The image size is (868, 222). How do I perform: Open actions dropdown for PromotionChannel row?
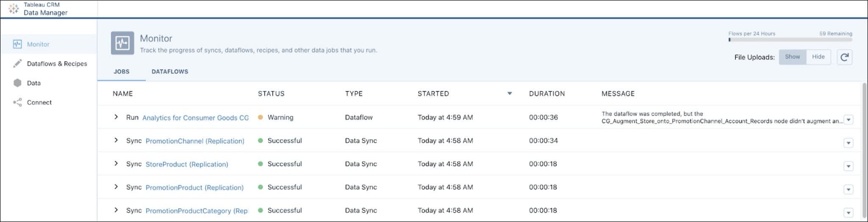tap(849, 143)
